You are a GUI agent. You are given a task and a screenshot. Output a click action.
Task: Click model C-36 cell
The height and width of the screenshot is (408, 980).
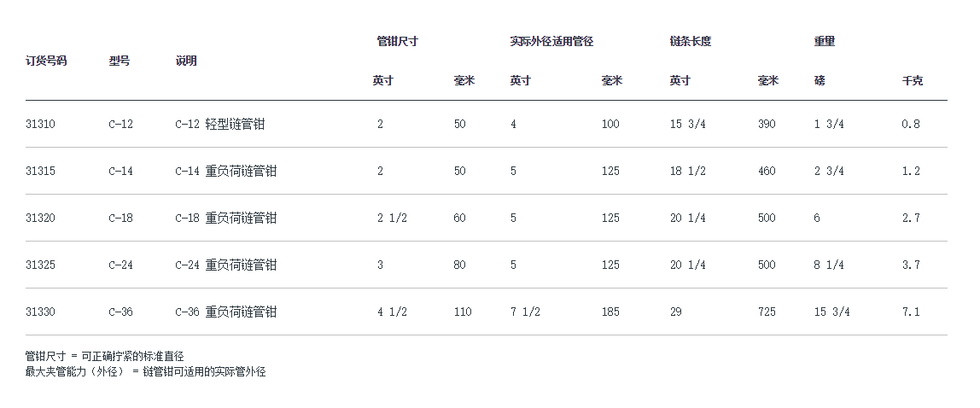click(x=120, y=312)
